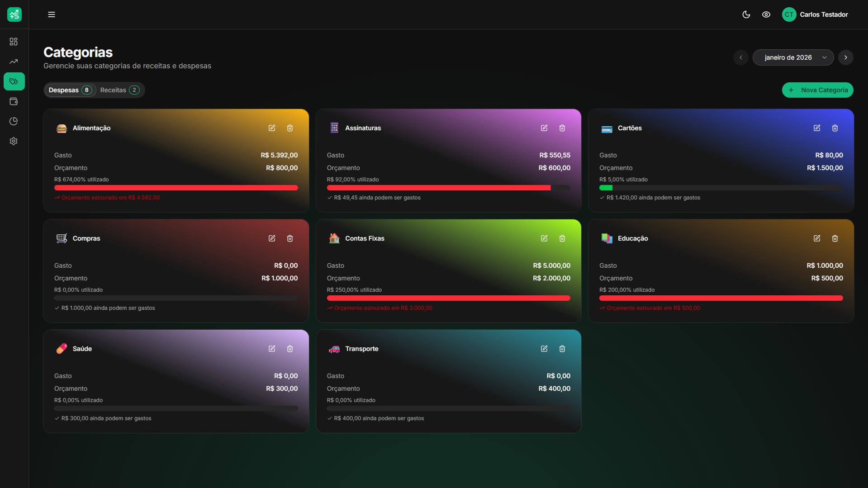Toggle value visibility with eye icon
This screenshot has height=488, width=868.
(766, 14)
